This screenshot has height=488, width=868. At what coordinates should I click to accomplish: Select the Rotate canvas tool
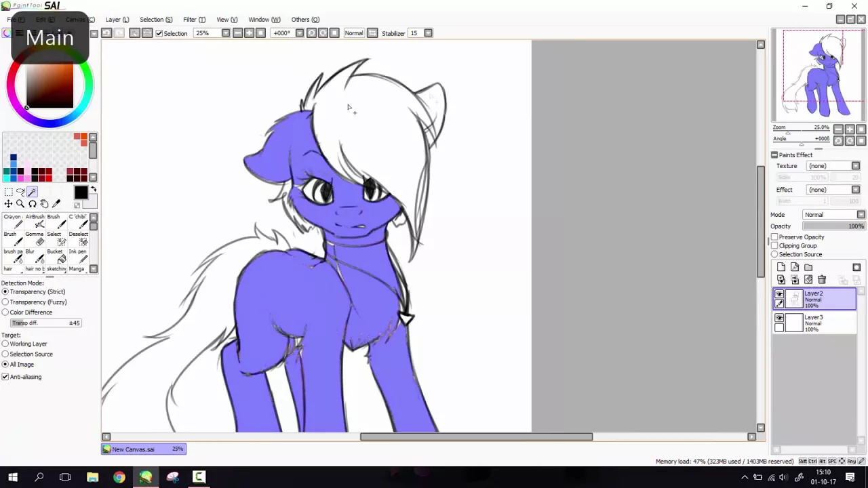(33, 204)
